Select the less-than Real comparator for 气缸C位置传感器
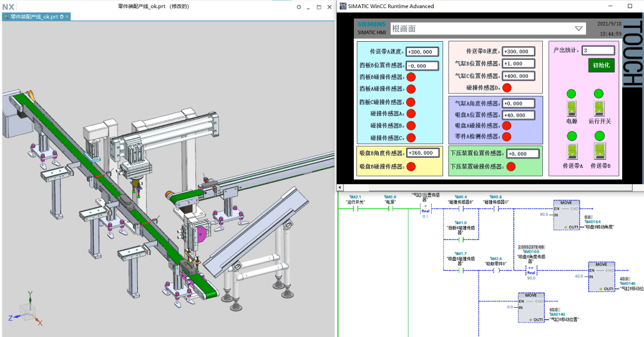Image resolution: width=644 pixels, height=337 pixels. tap(426, 208)
